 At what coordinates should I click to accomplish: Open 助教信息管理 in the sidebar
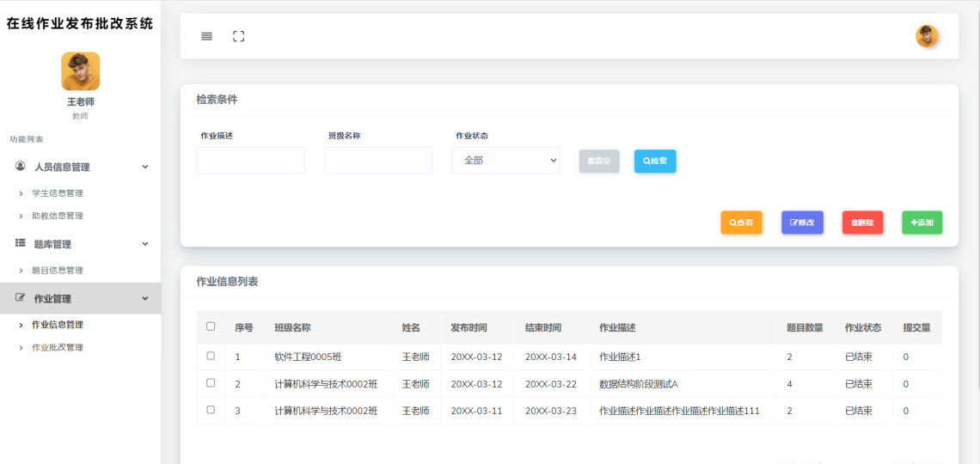pos(58,216)
